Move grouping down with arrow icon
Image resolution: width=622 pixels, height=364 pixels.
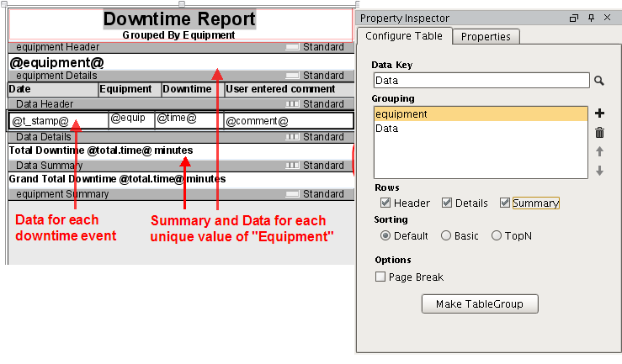[599, 171]
